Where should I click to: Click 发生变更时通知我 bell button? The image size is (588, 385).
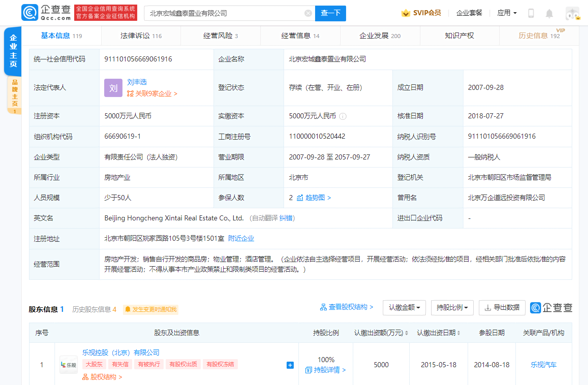pos(151,309)
